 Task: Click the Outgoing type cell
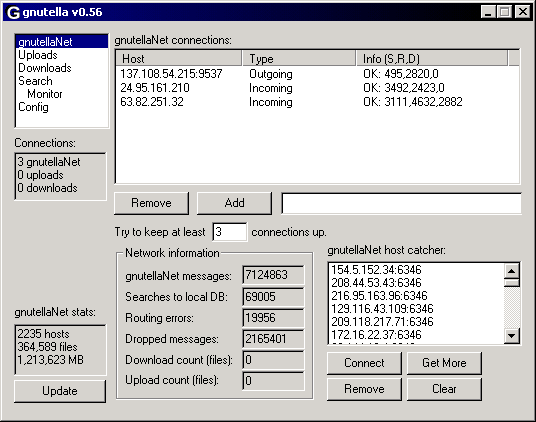[271, 74]
